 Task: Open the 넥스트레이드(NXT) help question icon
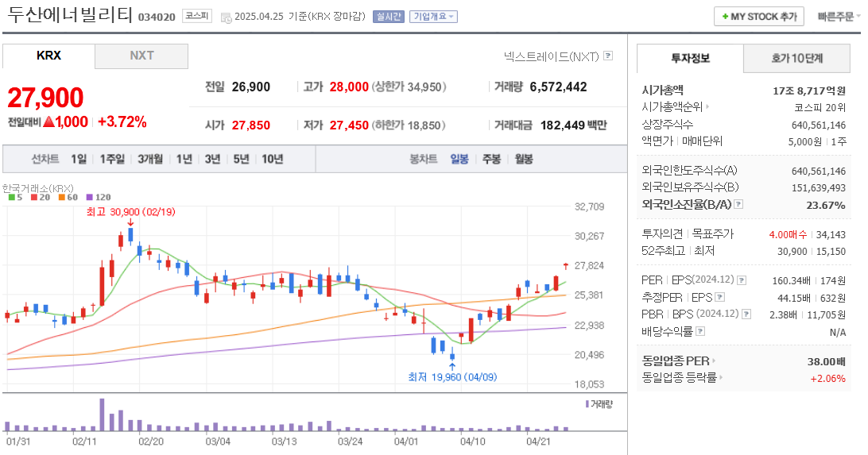[608, 56]
